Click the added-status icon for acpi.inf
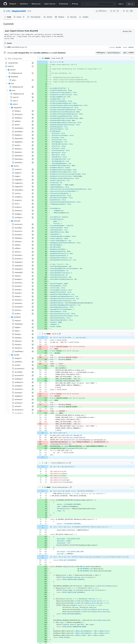138x644 pixels. click(33, 97)
